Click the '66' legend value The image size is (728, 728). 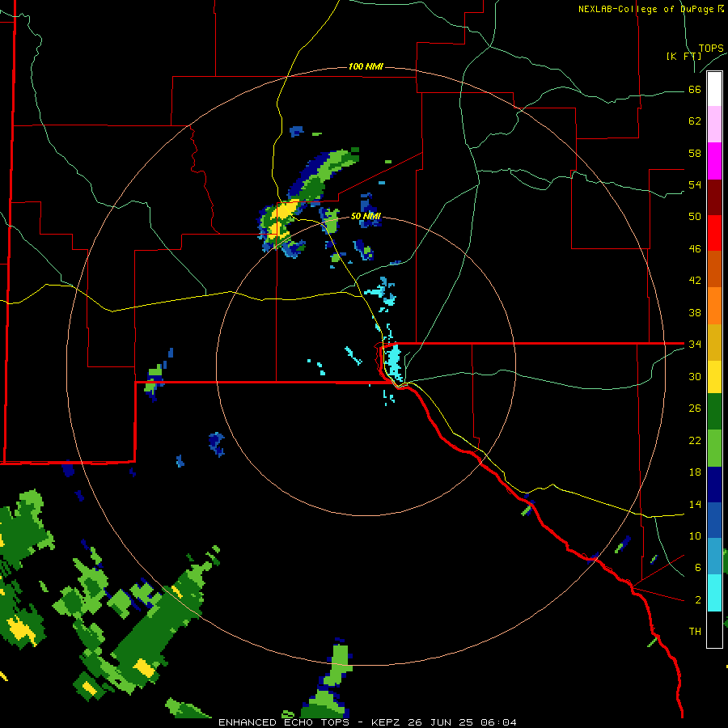pos(695,89)
